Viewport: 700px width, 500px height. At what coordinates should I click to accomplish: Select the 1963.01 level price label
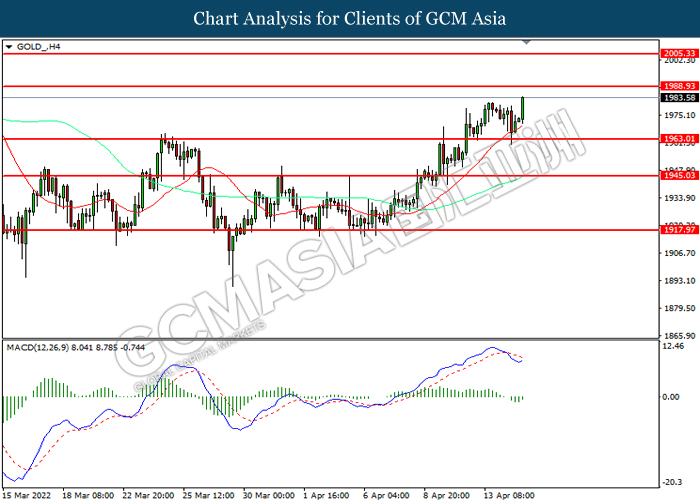679,139
